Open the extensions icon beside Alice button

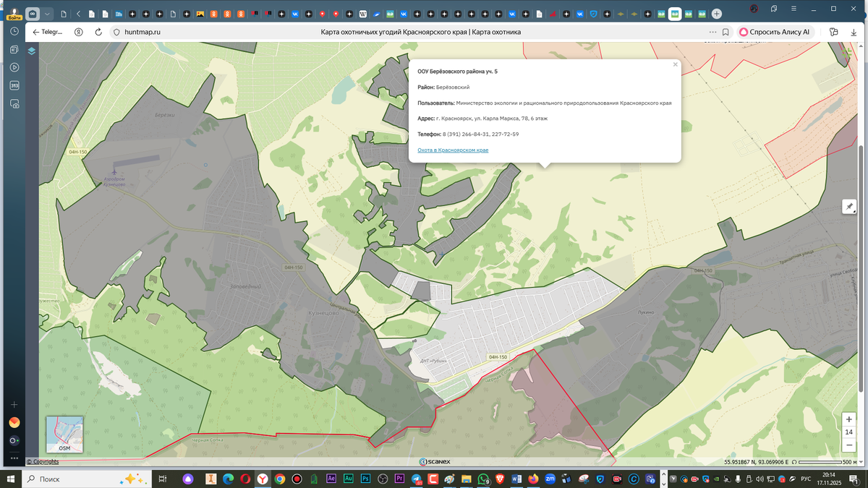(834, 32)
